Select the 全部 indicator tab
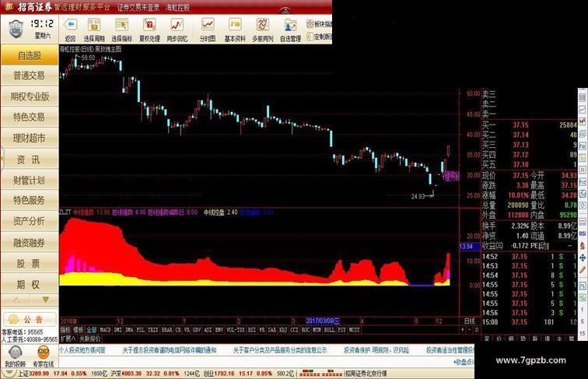Screen dimensions: 588x379 click(x=92, y=330)
